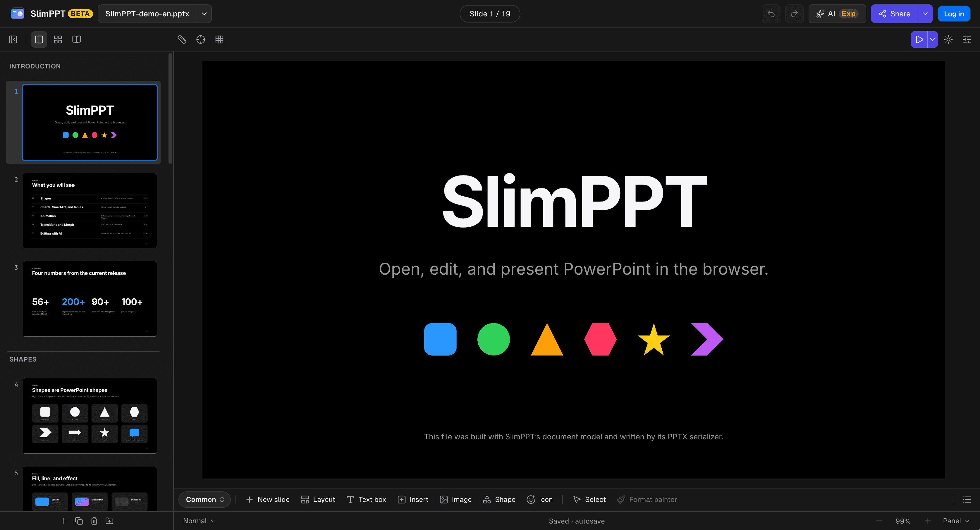The width and height of the screenshot is (980, 530).
Task: Open the Layout tool
Action: (x=318, y=500)
